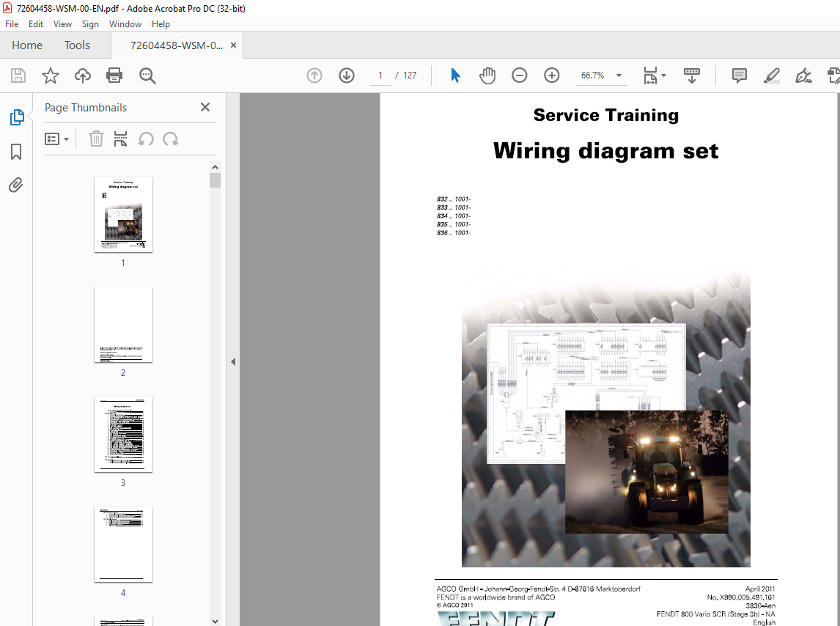Add a sticky note comment
Viewport: 840px width, 626px height.
click(740, 76)
